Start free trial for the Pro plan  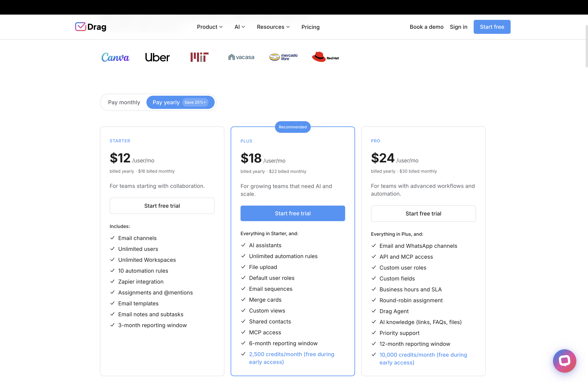(423, 214)
